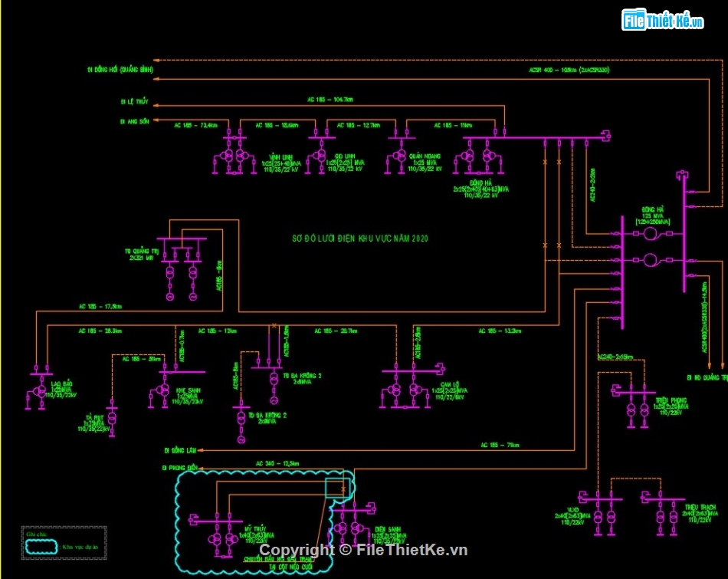Toggle the disconnect switch marked X near Đông Hà

pos(546,163)
